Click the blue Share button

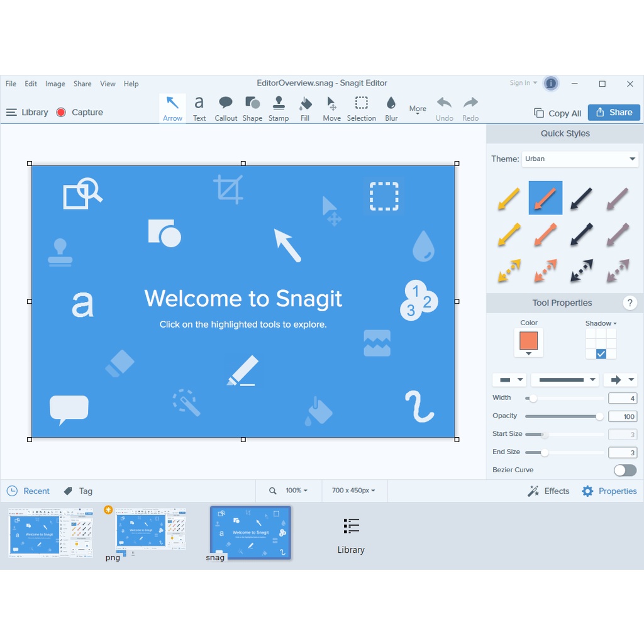click(614, 113)
